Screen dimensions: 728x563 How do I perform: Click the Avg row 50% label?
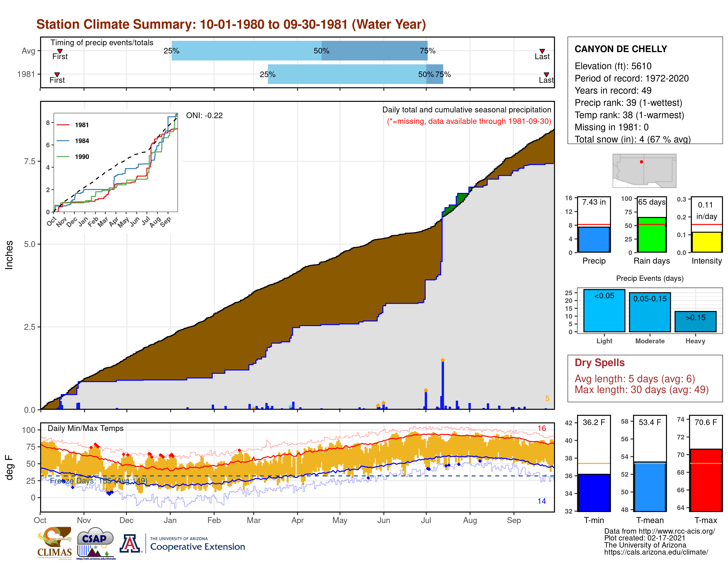point(321,51)
